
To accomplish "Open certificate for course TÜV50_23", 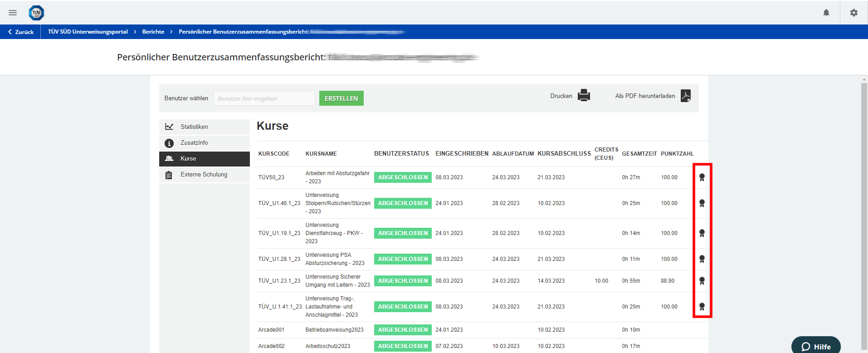I will (702, 177).
